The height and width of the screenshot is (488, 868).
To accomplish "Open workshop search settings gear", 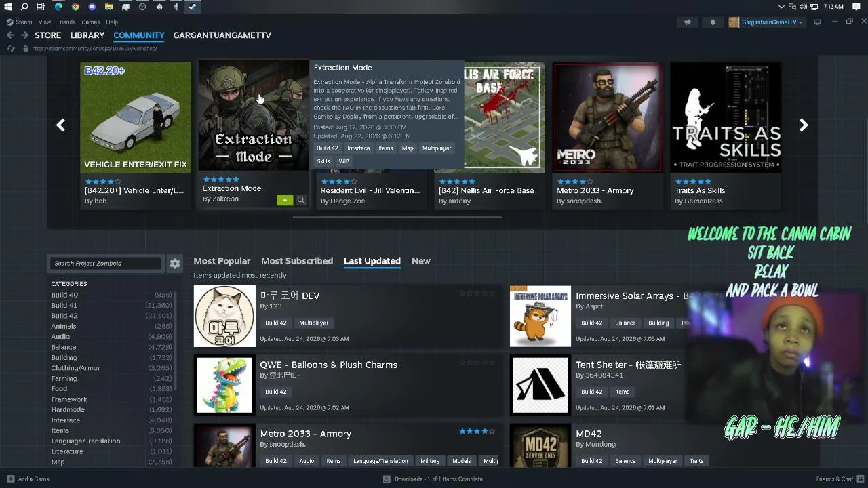I will 175,264.
